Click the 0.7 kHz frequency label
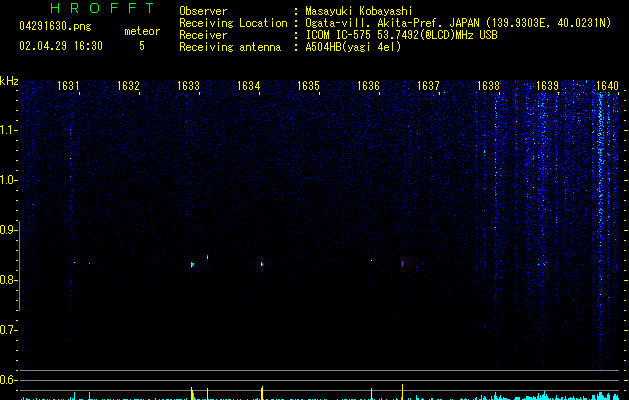Viewport: 629px width, 400px height. [8, 330]
